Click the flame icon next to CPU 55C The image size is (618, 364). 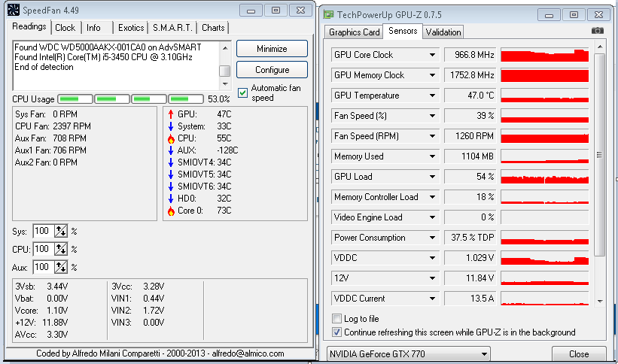click(171, 138)
